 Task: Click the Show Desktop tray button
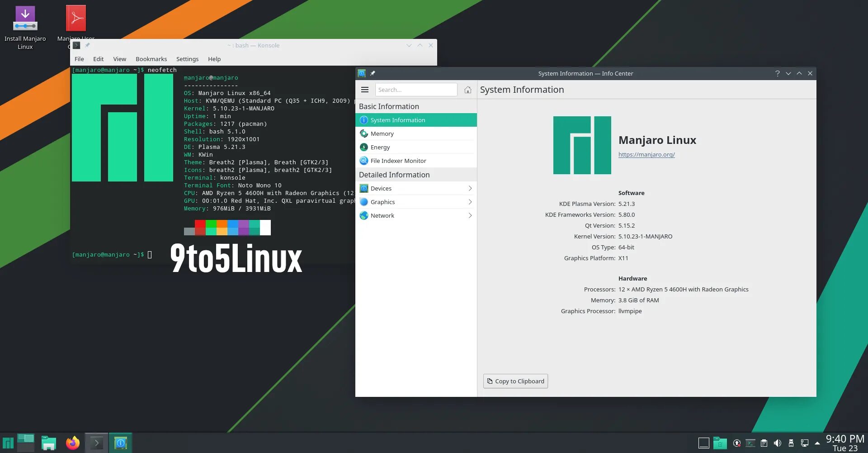coord(704,443)
